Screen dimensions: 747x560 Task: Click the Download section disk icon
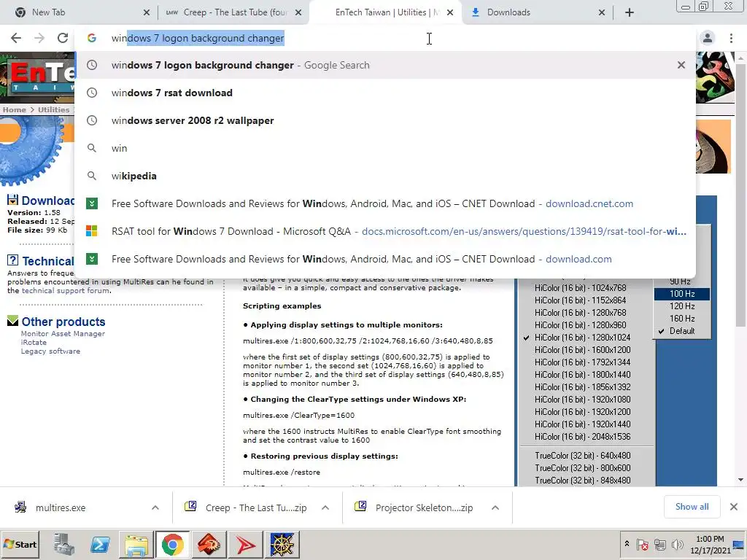(13, 200)
